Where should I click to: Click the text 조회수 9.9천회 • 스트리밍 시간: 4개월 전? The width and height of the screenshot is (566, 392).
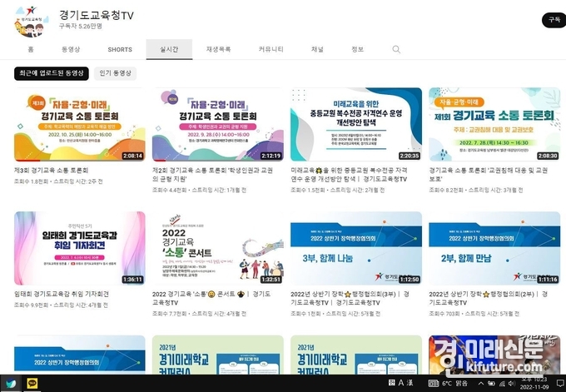[x=61, y=305]
